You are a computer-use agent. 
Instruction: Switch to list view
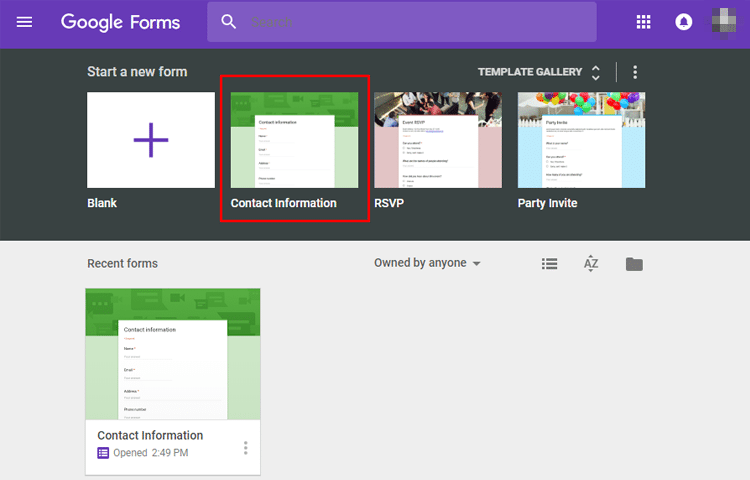tap(550, 263)
